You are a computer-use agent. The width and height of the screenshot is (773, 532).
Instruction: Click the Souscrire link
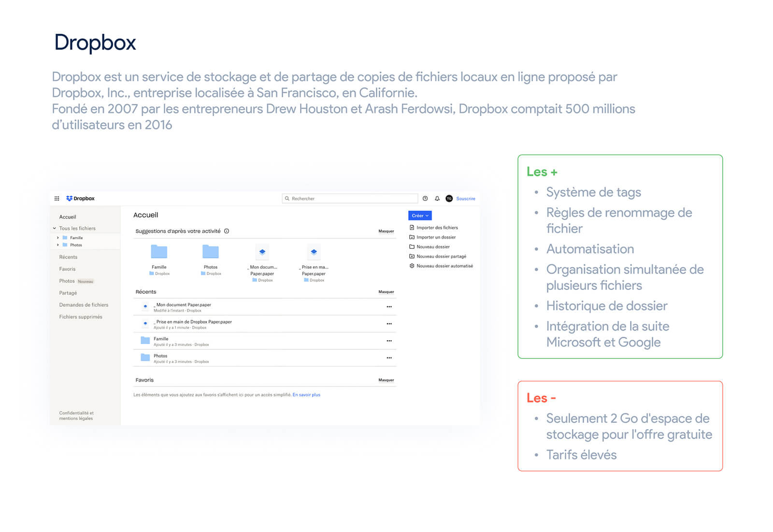[x=466, y=199]
